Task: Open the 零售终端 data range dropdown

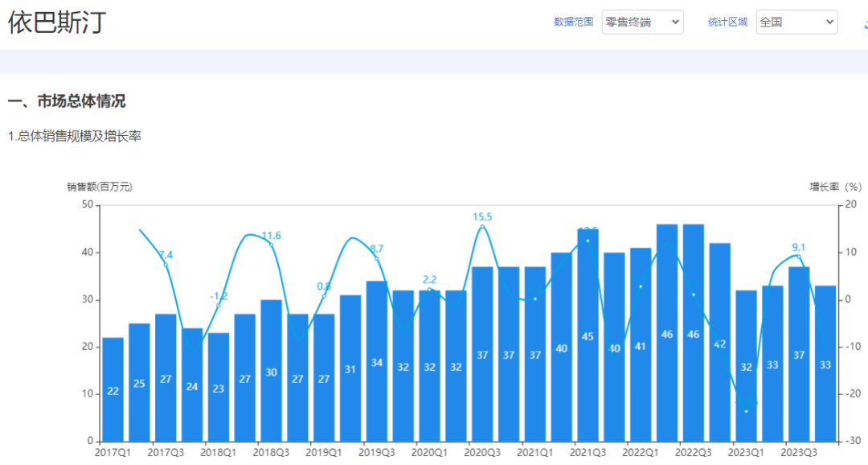Action: [642, 23]
